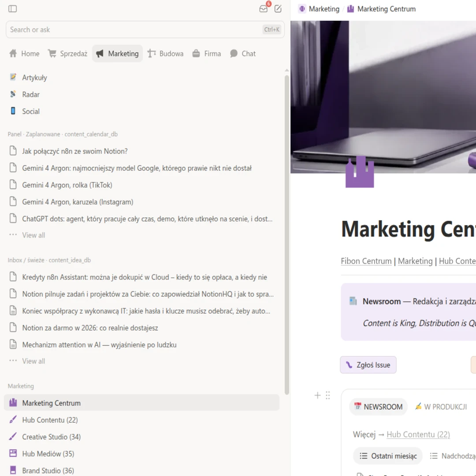Switch to the Budowa tab
Screen dimensions: 476x476
tap(165, 54)
